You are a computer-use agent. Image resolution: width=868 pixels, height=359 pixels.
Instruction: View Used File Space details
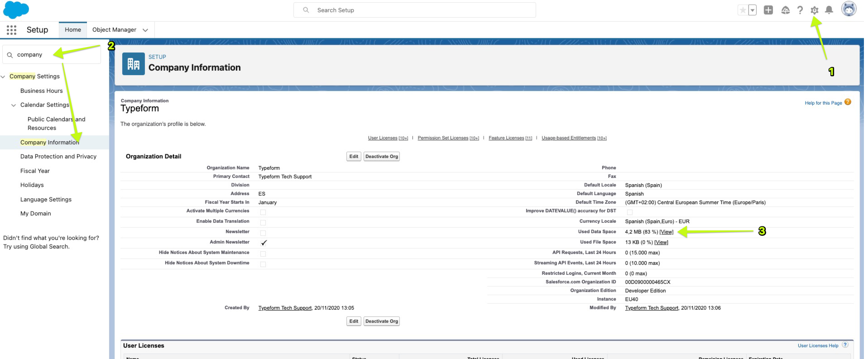pos(661,242)
